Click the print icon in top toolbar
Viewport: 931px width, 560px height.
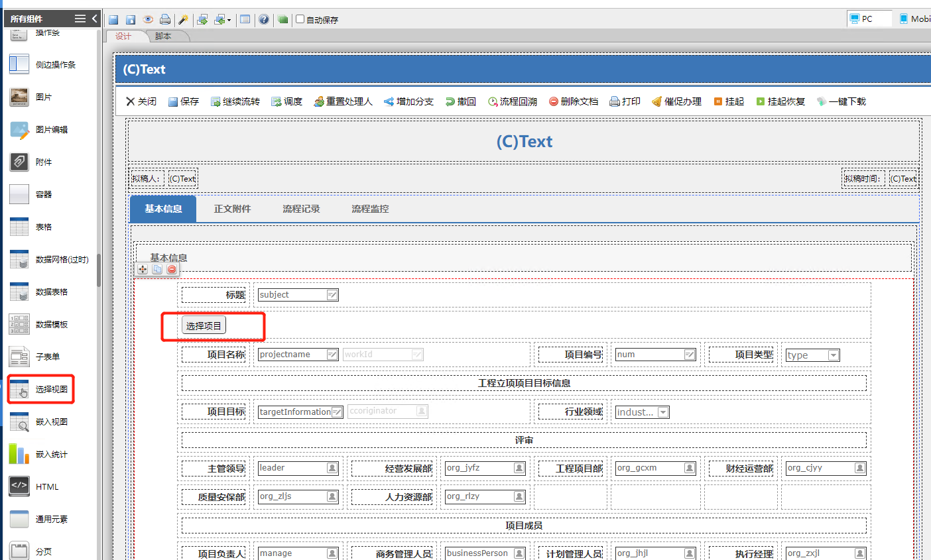click(x=165, y=19)
